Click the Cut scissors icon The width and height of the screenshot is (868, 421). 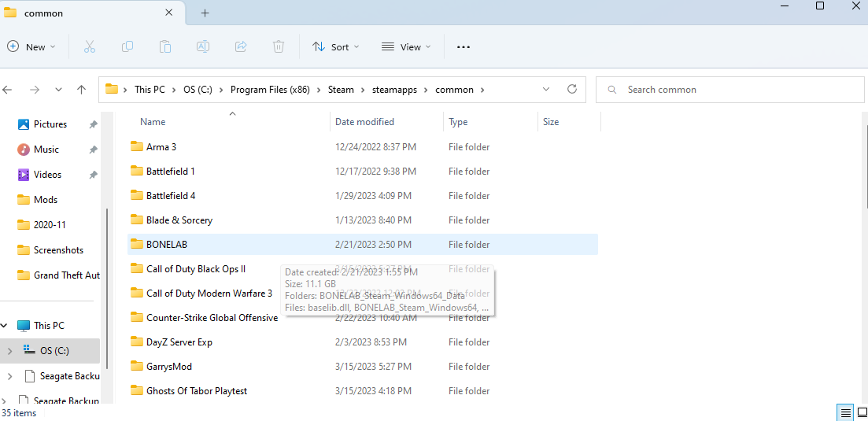[90, 47]
